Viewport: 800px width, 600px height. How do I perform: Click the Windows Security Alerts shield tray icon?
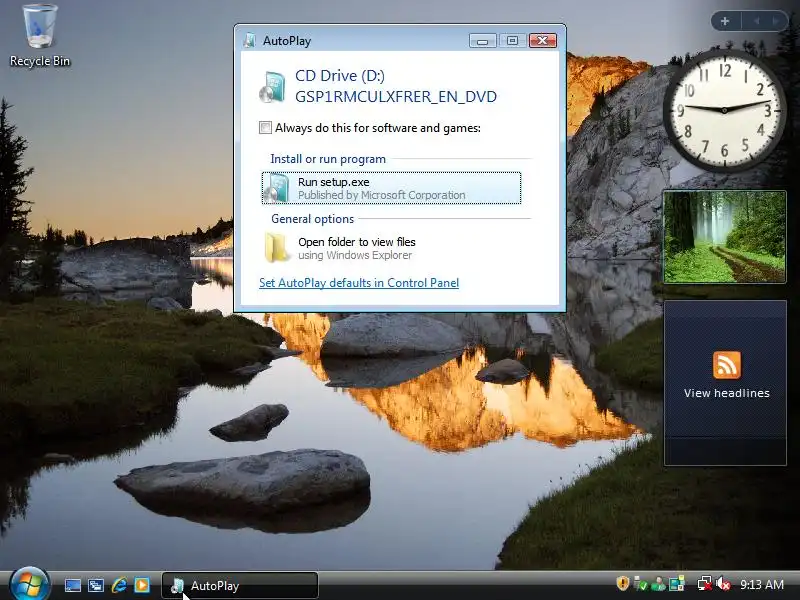622,584
